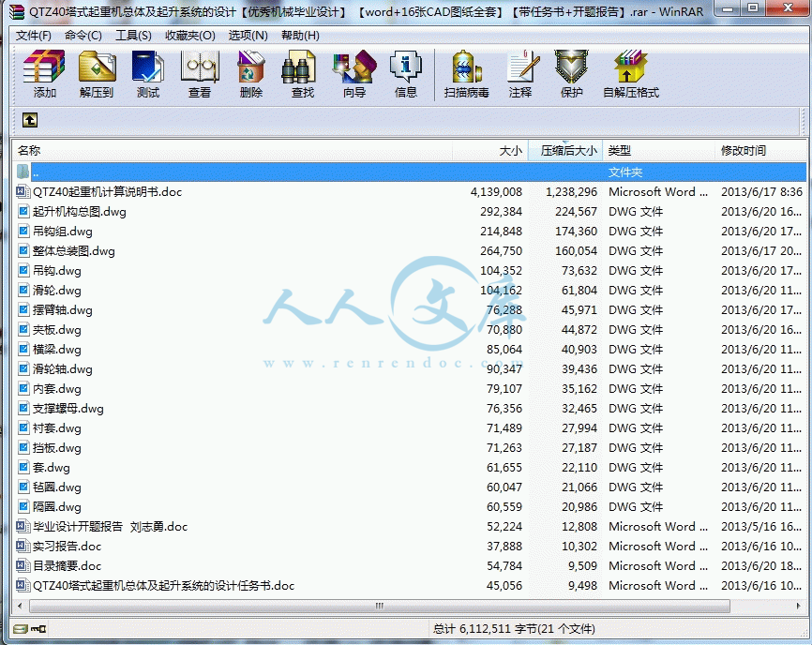This screenshot has width=812, height=645.
Task: Open the 选项(N) menu
Action: pyautogui.click(x=248, y=36)
